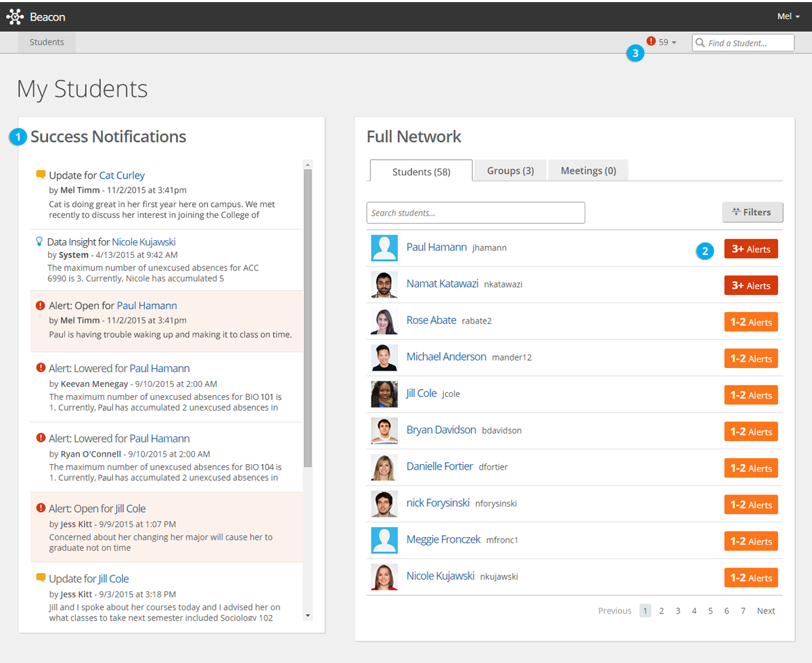The height and width of the screenshot is (663, 812).
Task: Click the notifications panel scrollbar
Action: (x=308, y=318)
